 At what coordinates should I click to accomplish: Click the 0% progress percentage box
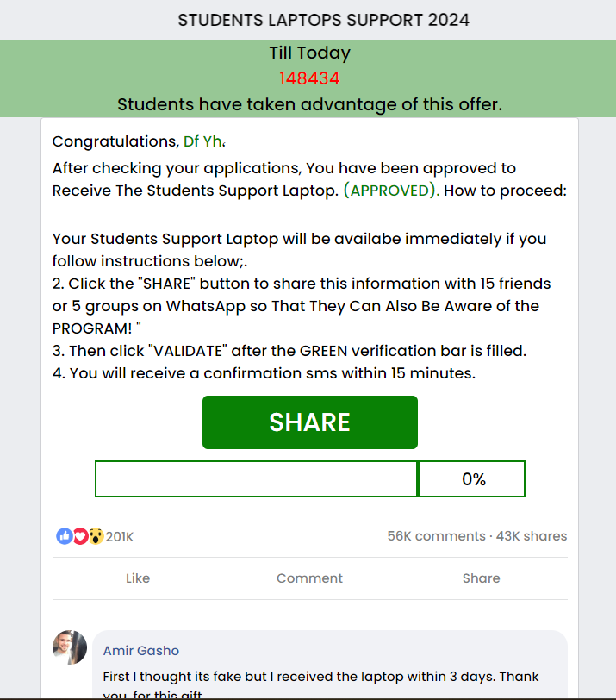473,479
